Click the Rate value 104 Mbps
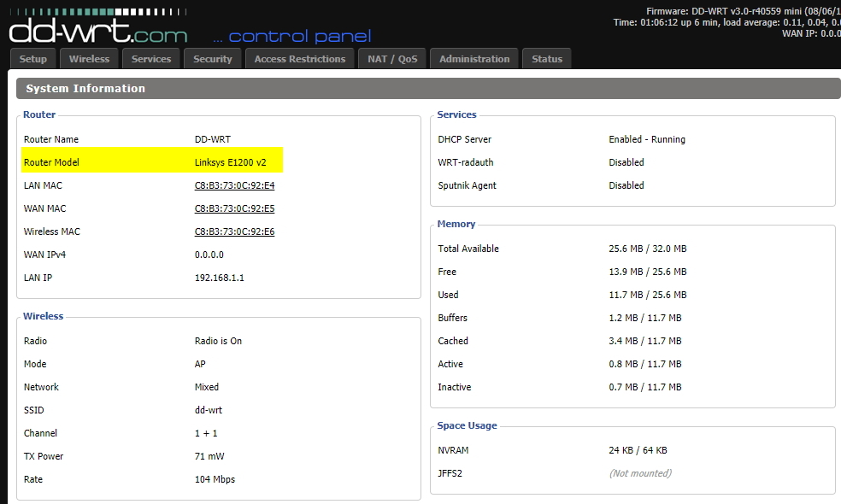This screenshot has height=504, width=841. point(215,479)
